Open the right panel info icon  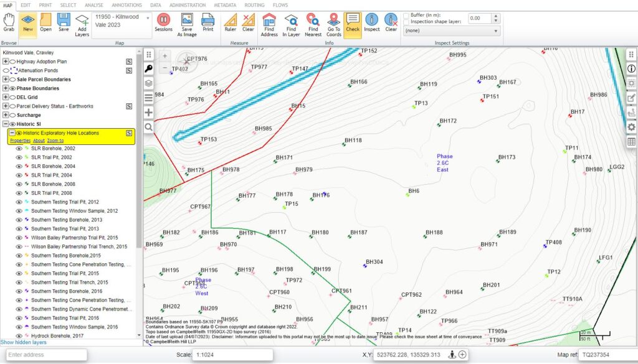click(x=631, y=68)
